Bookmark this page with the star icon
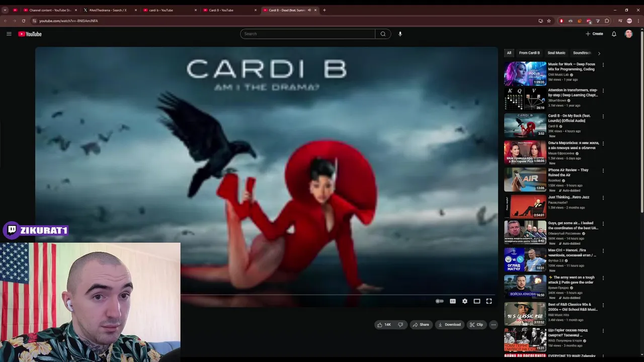This screenshot has height=362, width=644. point(549,21)
